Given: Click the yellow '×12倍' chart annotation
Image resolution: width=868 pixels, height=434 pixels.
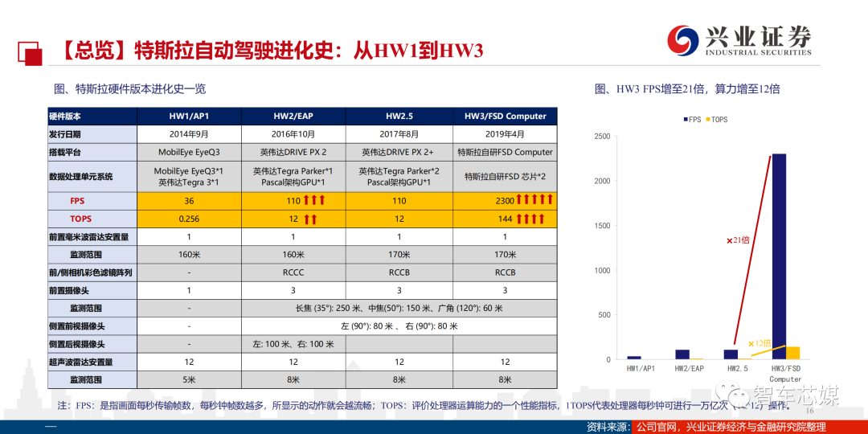Looking at the screenshot, I should [759, 343].
